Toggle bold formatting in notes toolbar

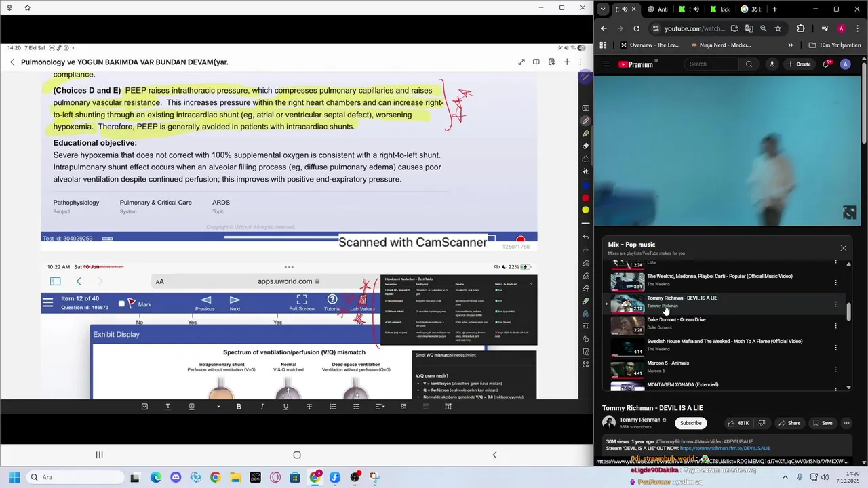click(239, 407)
